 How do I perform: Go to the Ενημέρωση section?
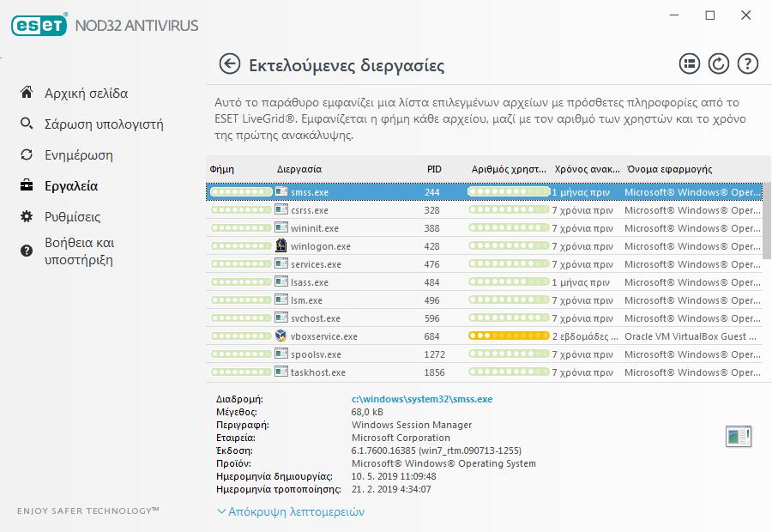[x=79, y=155]
